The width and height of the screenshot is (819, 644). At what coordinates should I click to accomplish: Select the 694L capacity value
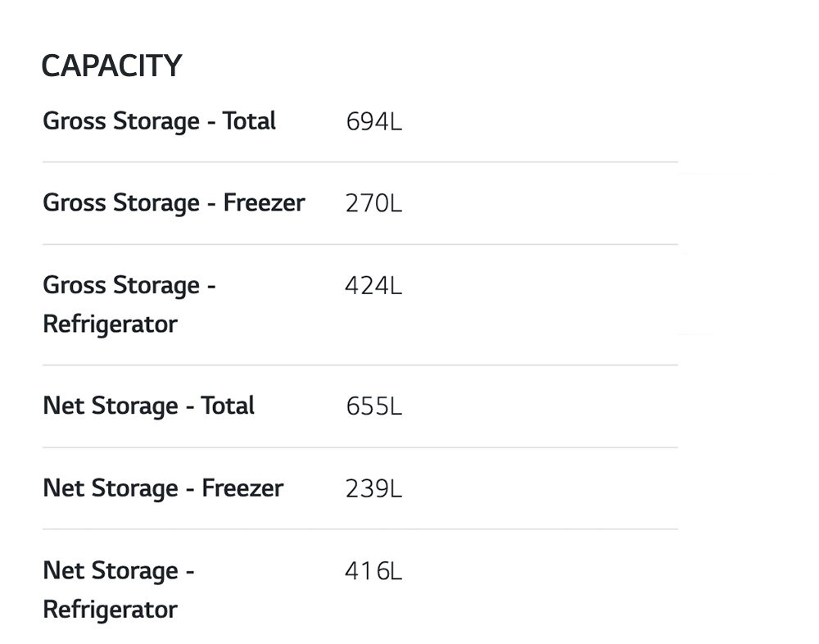373,122
